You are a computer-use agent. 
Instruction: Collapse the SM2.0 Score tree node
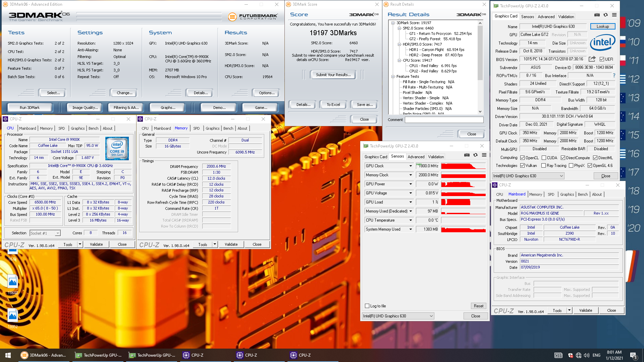click(399, 28)
